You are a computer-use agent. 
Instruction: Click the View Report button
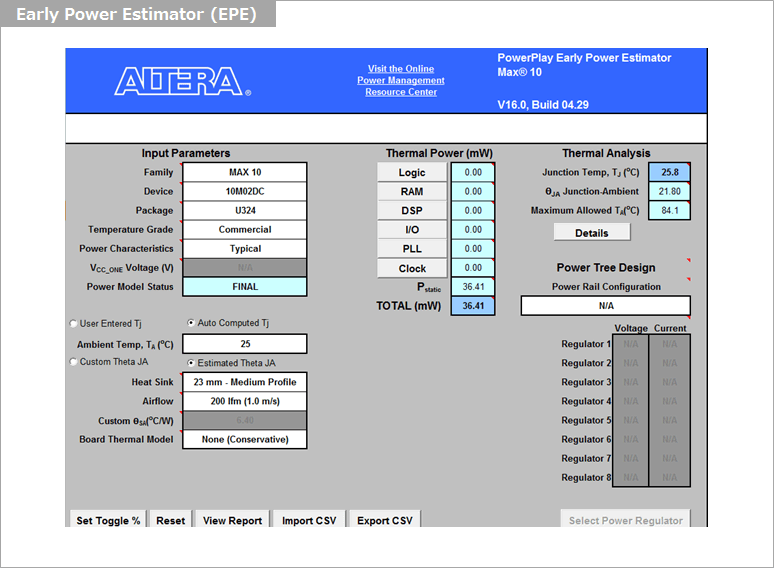(x=232, y=520)
